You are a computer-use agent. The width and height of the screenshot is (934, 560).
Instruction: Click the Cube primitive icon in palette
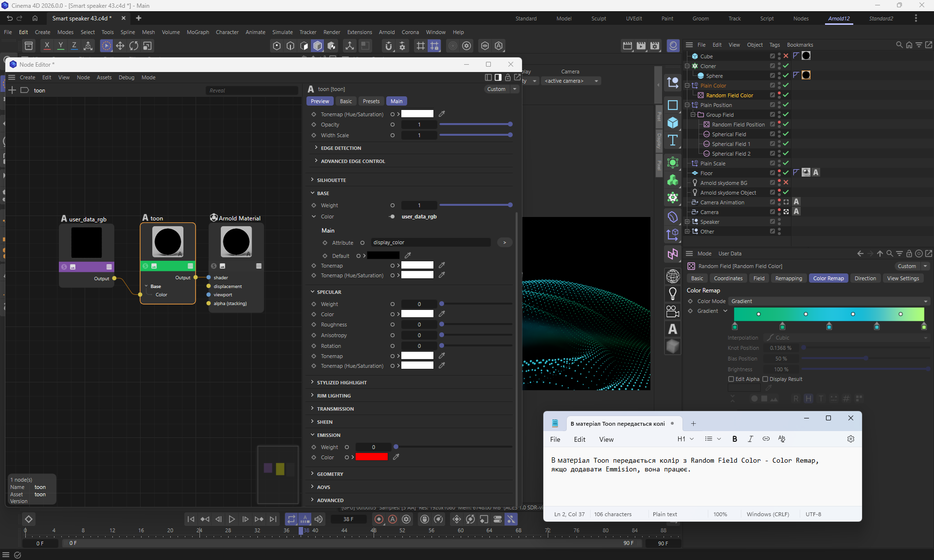[x=673, y=123]
